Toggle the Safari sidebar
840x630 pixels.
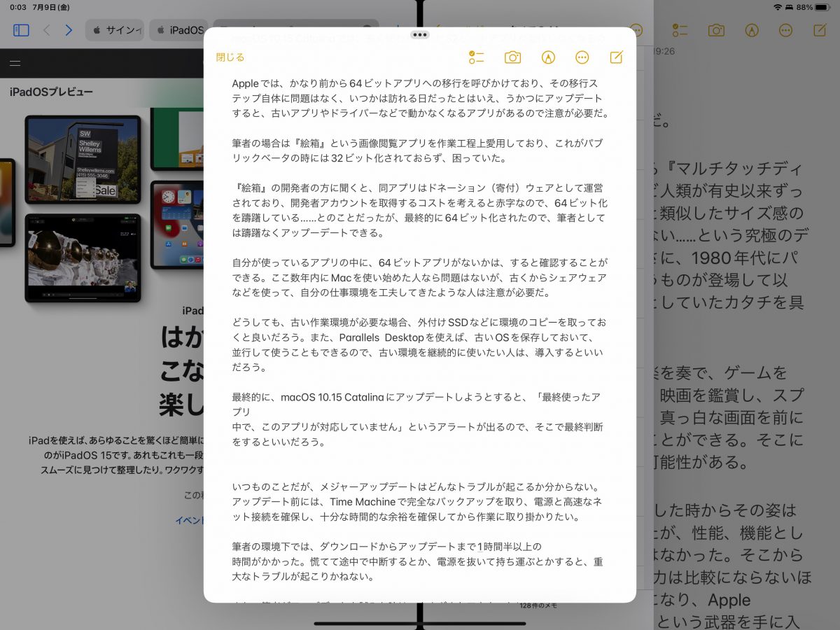(21, 30)
